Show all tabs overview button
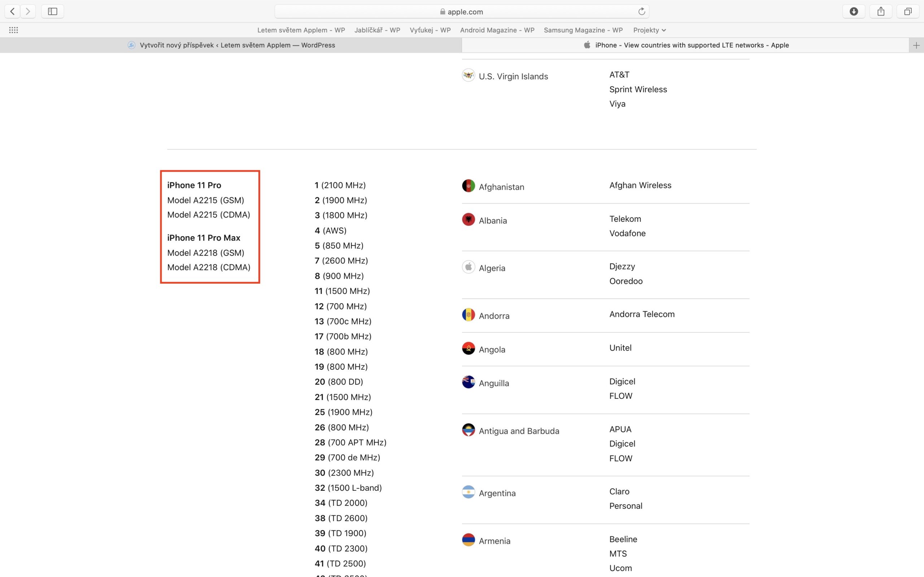 click(x=908, y=12)
